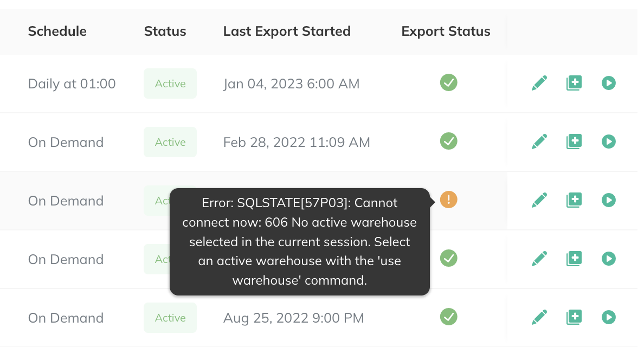Duplicate the Daily at 01:00 export

[574, 83]
